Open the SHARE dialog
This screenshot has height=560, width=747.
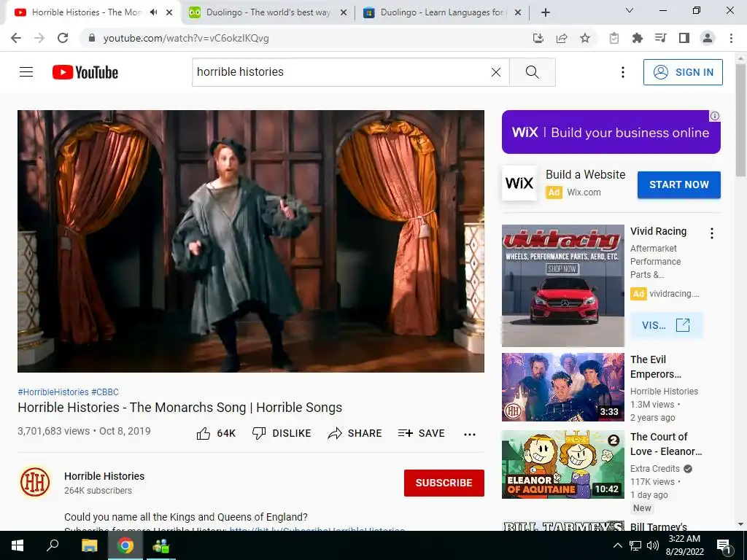pos(355,433)
